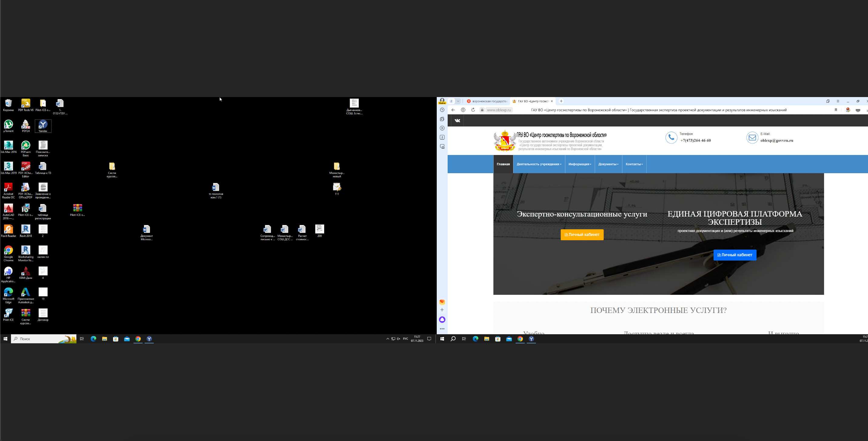Expand Деятельность учреждения dropdown menu
This screenshot has height=441, width=868.
click(x=539, y=164)
